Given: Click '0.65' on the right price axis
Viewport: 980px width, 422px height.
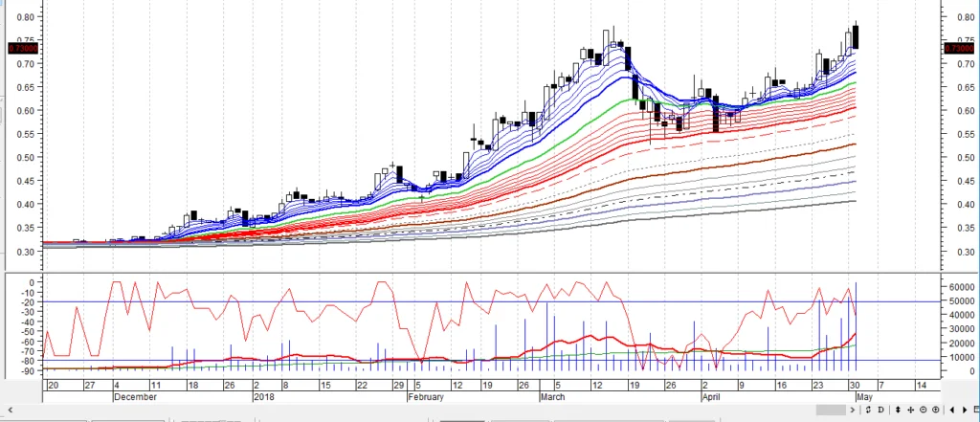Looking at the screenshot, I should pyautogui.click(x=965, y=88).
